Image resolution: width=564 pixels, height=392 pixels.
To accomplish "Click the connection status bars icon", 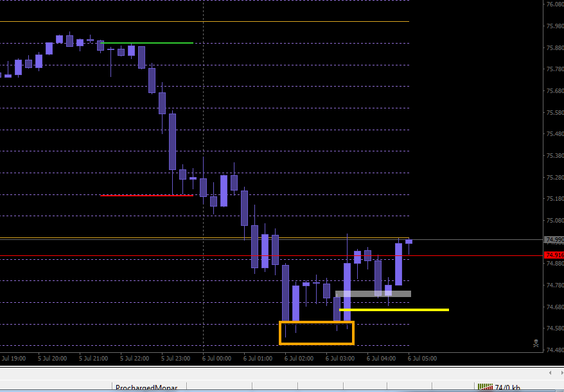I will 485,388.
